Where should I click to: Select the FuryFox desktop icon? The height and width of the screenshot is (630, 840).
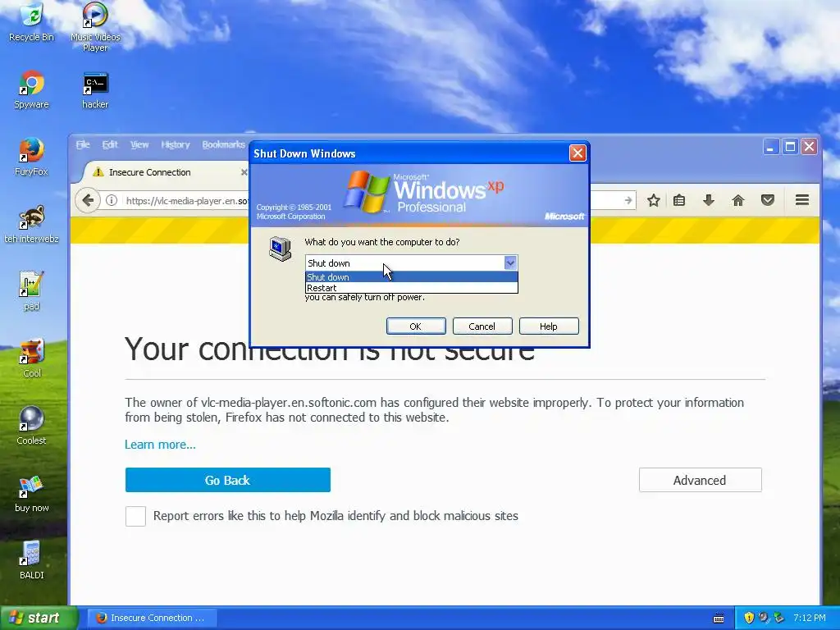click(x=32, y=157)
